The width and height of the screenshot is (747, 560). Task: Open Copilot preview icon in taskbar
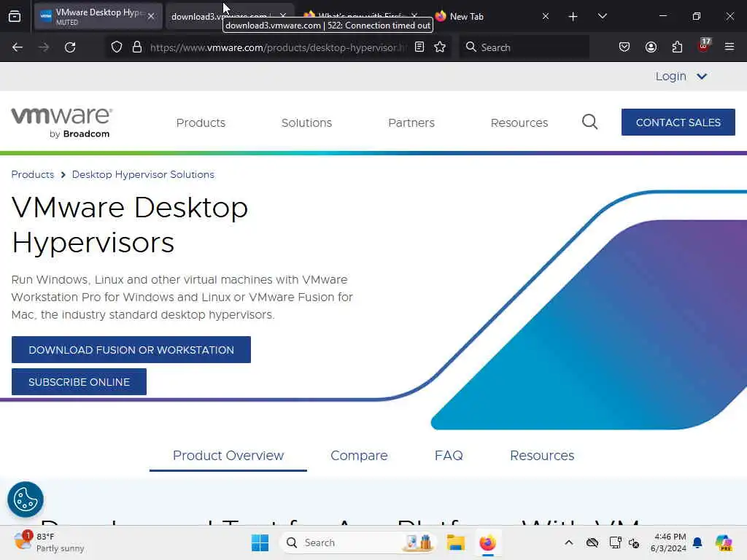(724, 542)
